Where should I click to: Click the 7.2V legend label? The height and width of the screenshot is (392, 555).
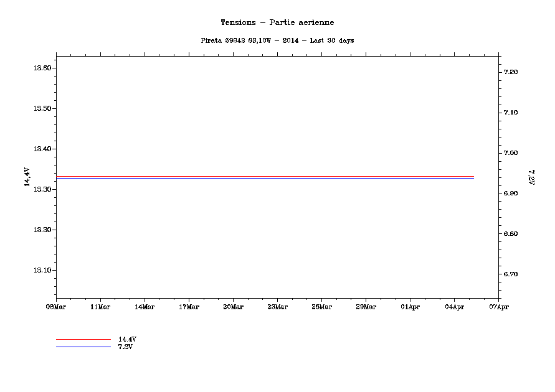[x=125, y=347]
